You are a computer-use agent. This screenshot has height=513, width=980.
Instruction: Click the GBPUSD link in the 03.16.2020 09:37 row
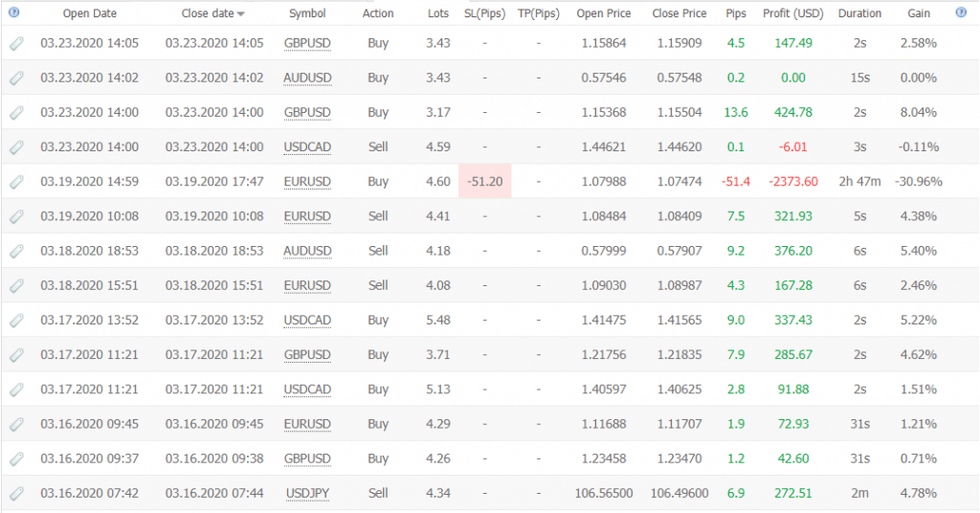(307, 458)
